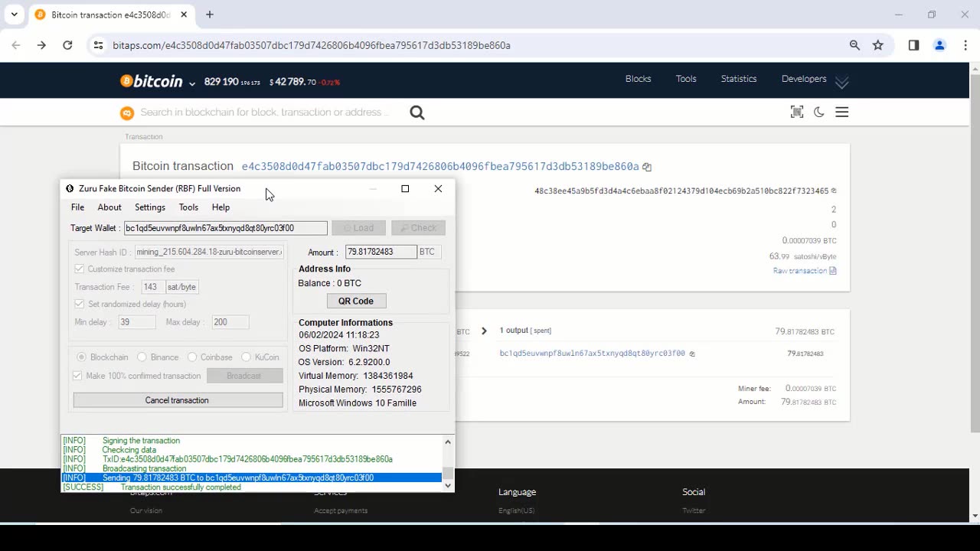Open the Help menu in Zuru sender

tap(220, 207)
